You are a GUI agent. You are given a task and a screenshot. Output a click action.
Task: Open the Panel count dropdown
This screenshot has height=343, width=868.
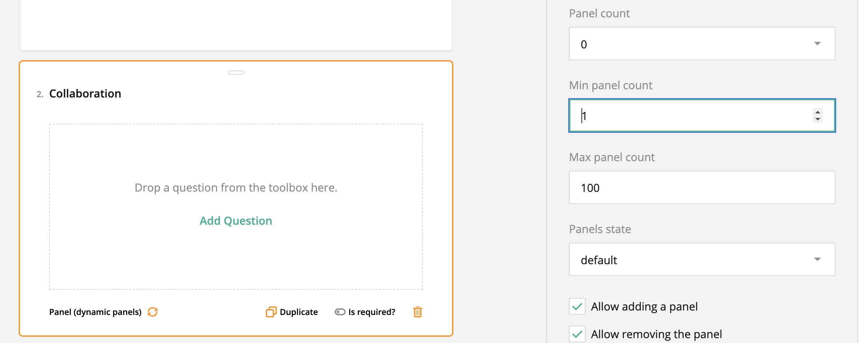click(702, 44)
